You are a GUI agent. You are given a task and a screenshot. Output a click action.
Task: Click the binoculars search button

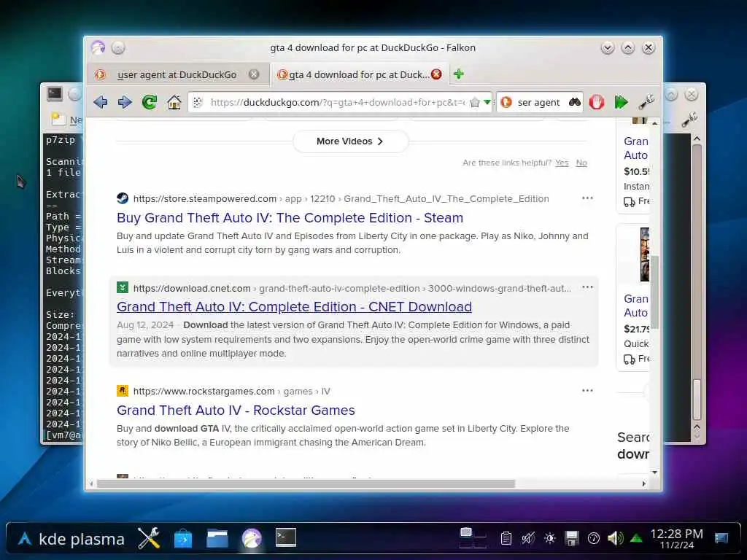[575, 102]
